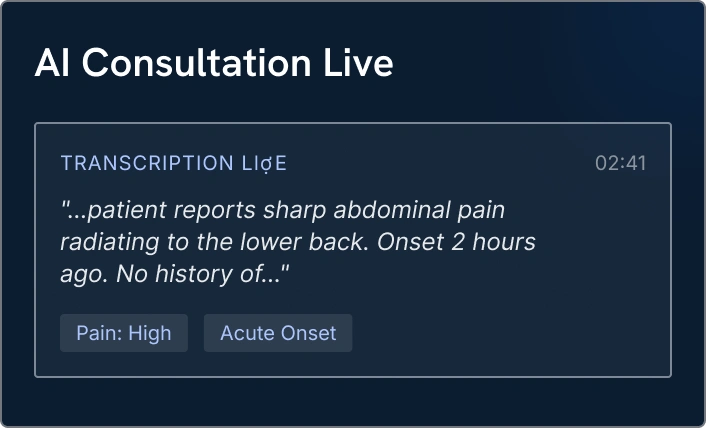Click the word "Onset" in the Acute Onset tag
The height and width of the screenshot is (428, 706).
click(308, 333)
